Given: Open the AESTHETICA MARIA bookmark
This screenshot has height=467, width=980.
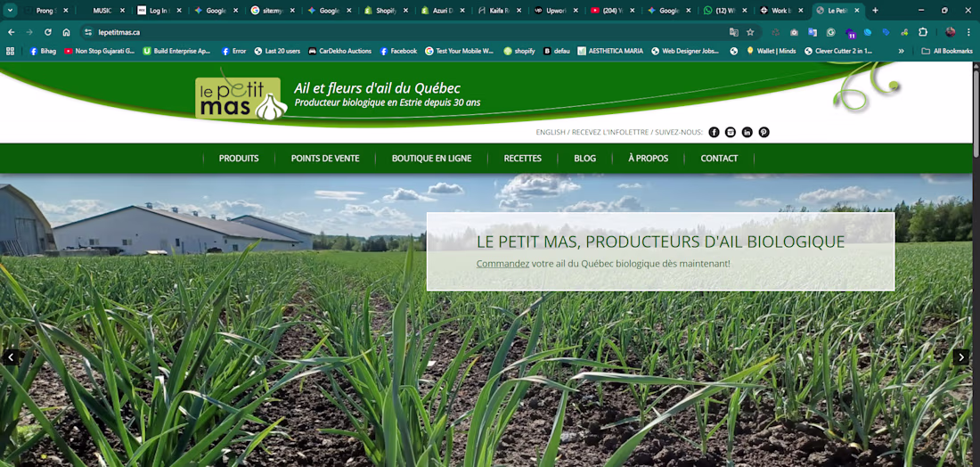Looking at the screenshot, I should click(x=610, y=52).
